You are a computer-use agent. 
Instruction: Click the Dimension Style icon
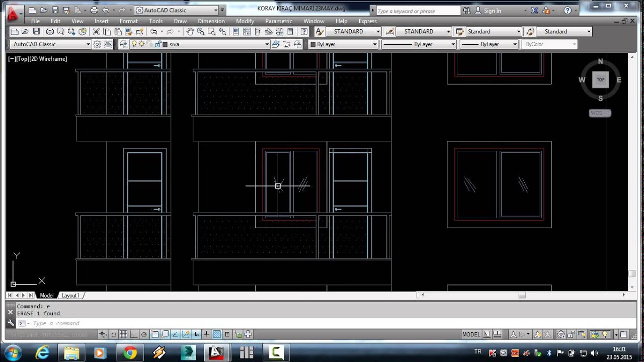[x=389, y=31]
